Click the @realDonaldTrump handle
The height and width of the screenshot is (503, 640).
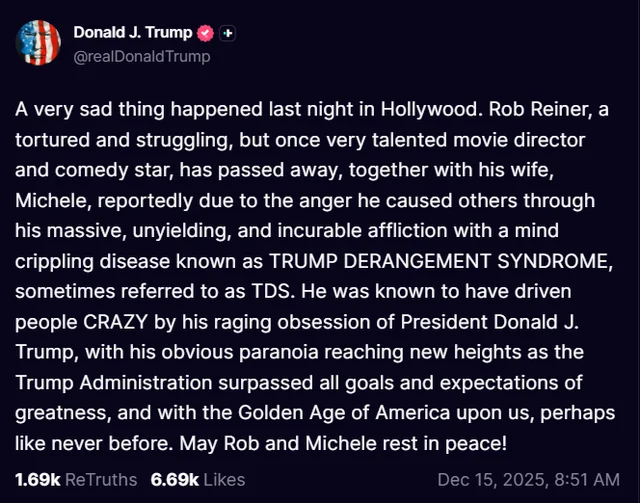(x=141, y=56)
